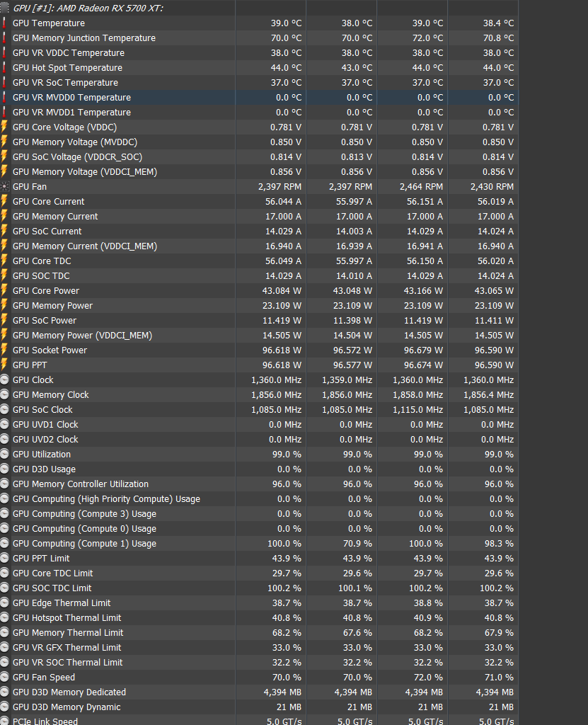The height and width of the screenshot is (725, 588).
Task: Select the GPU Core TDC Limit label
Action: click(x=52, y=573)
